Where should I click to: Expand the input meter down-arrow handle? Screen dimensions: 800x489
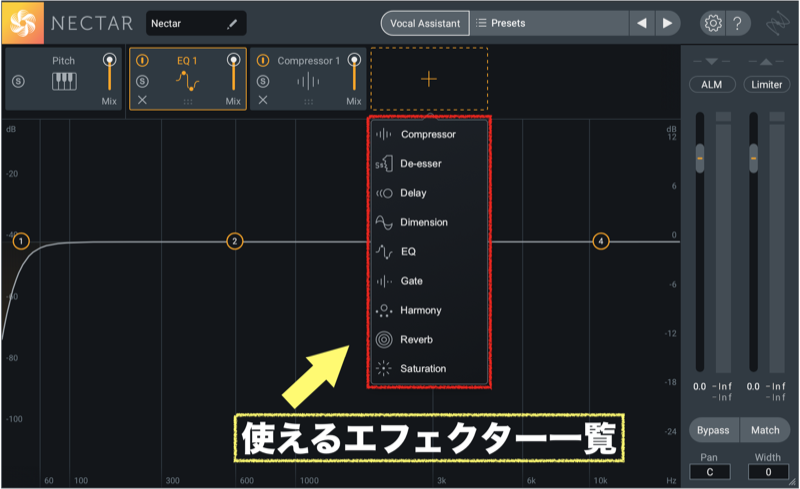click(x=712, y=61)
